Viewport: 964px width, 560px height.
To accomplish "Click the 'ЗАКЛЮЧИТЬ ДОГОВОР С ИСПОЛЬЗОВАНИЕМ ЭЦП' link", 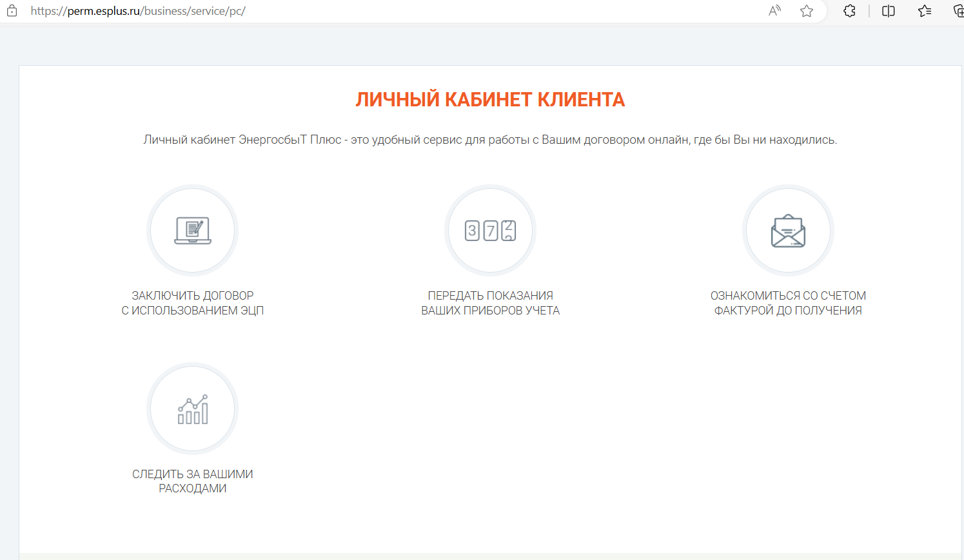I will pos(192,303).
